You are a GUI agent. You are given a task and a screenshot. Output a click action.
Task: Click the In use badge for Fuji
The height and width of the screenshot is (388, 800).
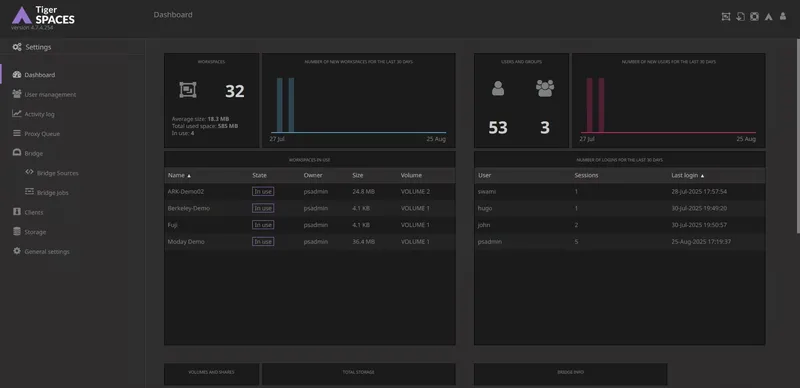coord(263,225)
